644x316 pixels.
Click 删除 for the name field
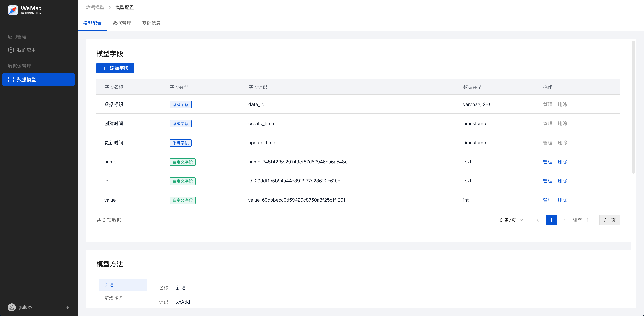point(562,162)
